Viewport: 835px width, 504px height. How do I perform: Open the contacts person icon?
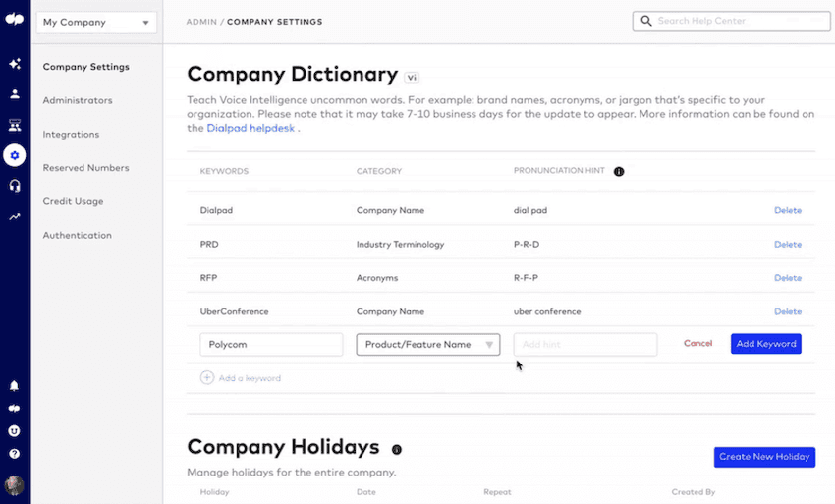(15, 94)
